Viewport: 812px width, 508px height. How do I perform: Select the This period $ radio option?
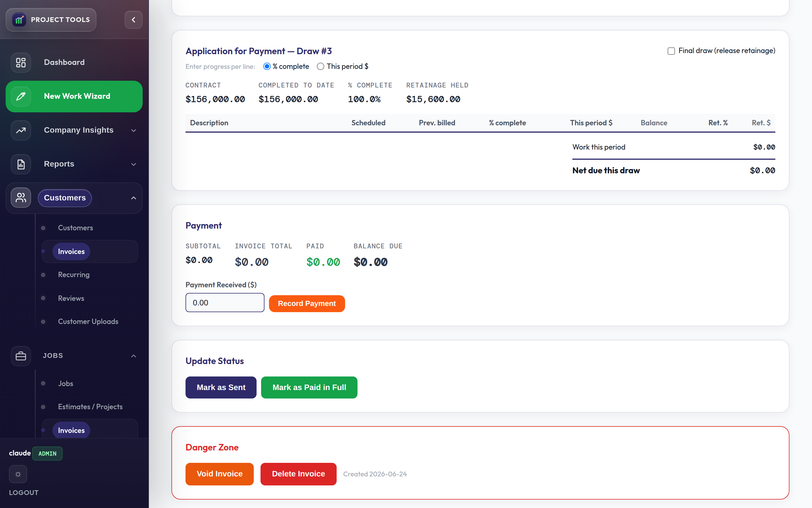pyautogui.click(x=321, y=67)
